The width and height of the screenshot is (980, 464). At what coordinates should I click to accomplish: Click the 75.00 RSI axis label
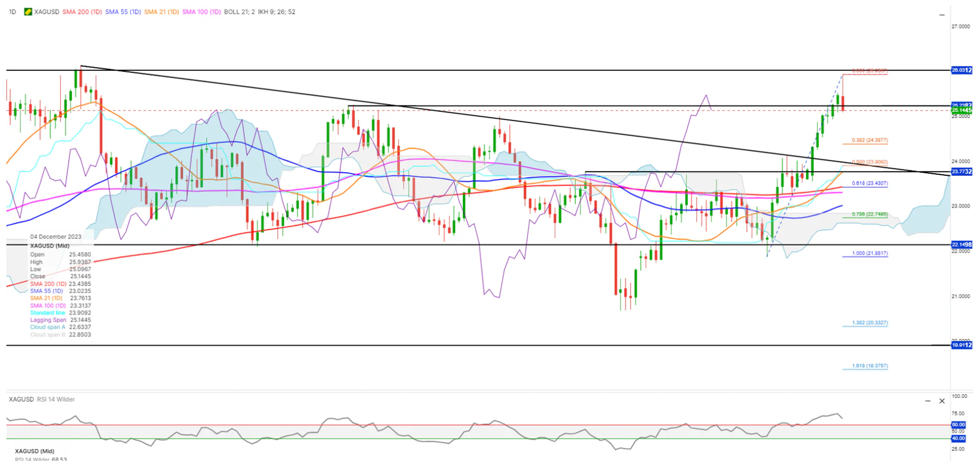959,413
